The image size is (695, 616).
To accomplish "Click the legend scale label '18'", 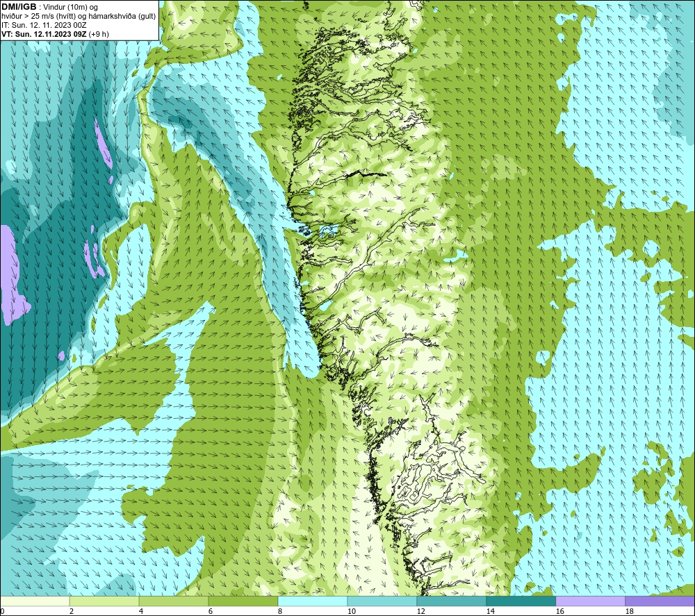I will click(630, 611).
